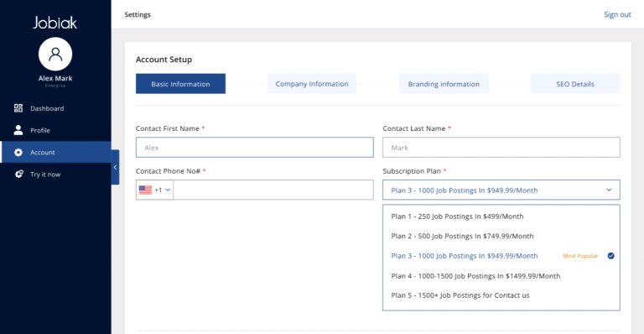The width and height of the screenshot is (644, 334).
Task: Collapse the sidebar with the arrow handle
Action: pyautogui.click(x=115, y=167)
